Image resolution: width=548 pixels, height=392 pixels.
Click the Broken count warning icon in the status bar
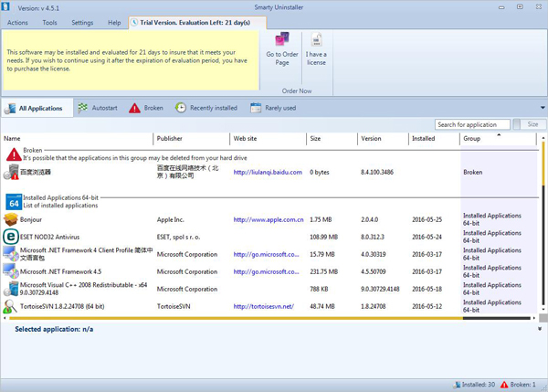point(504,385)
